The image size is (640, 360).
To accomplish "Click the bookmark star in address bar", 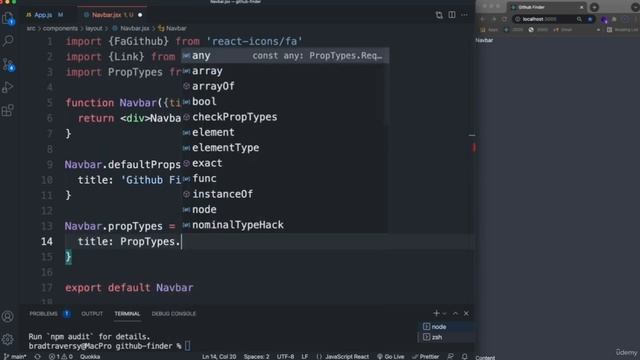I will (590, 19).
